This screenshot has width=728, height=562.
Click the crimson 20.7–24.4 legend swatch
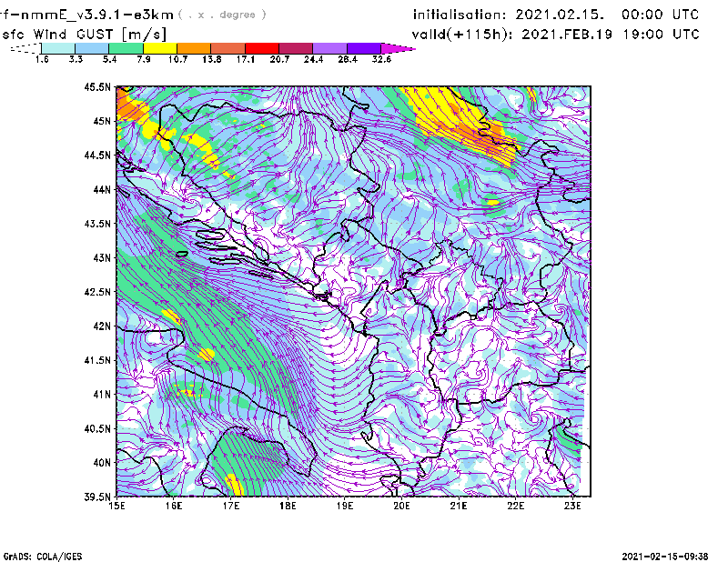296,48
